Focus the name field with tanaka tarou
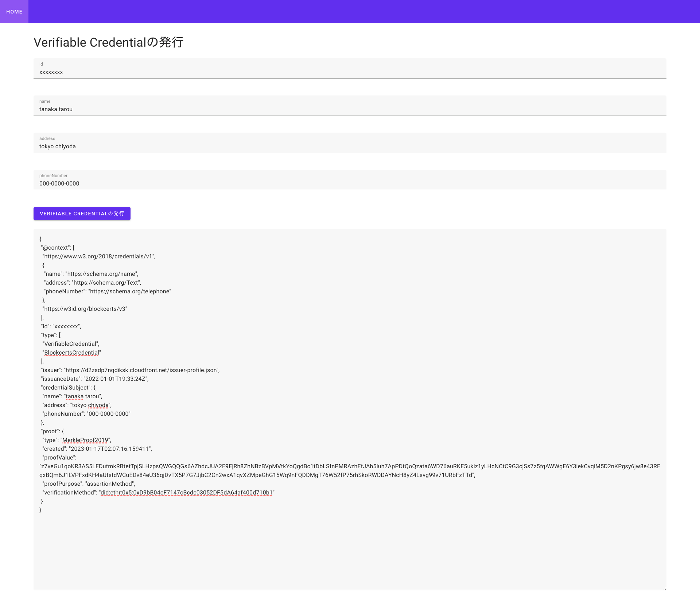Screen dimensions: 700x610 click(x=349, y=109)
